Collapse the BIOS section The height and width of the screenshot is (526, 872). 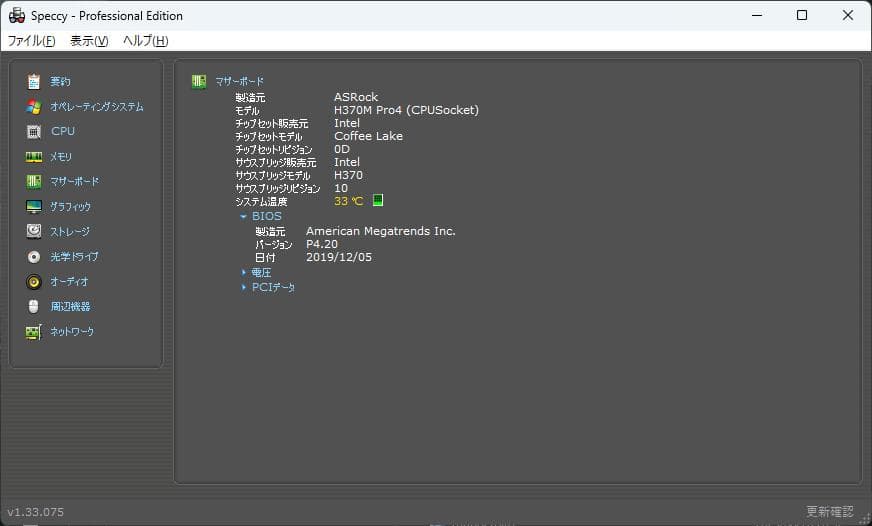click(243, 216)
